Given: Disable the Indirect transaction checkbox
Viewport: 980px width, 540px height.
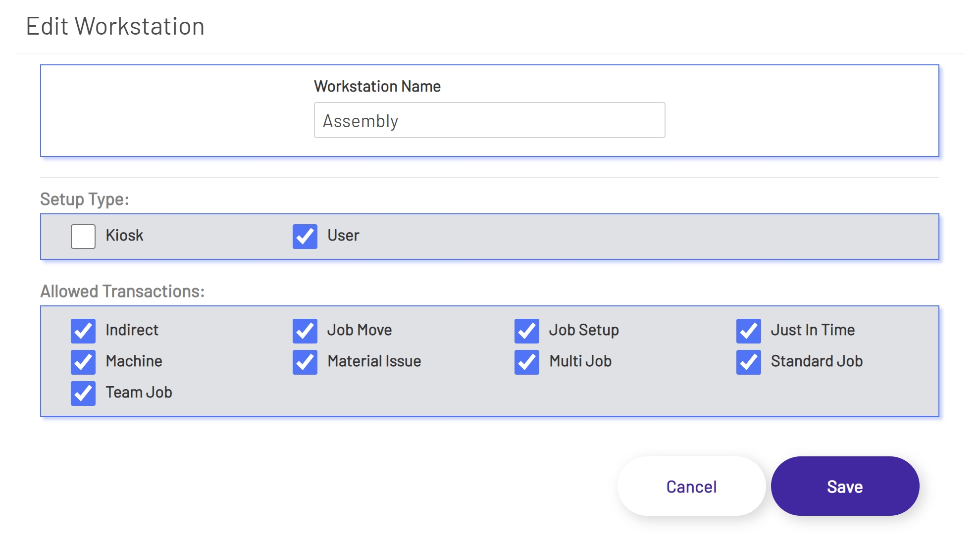Looking at the screenshot, I should (83, 331).
